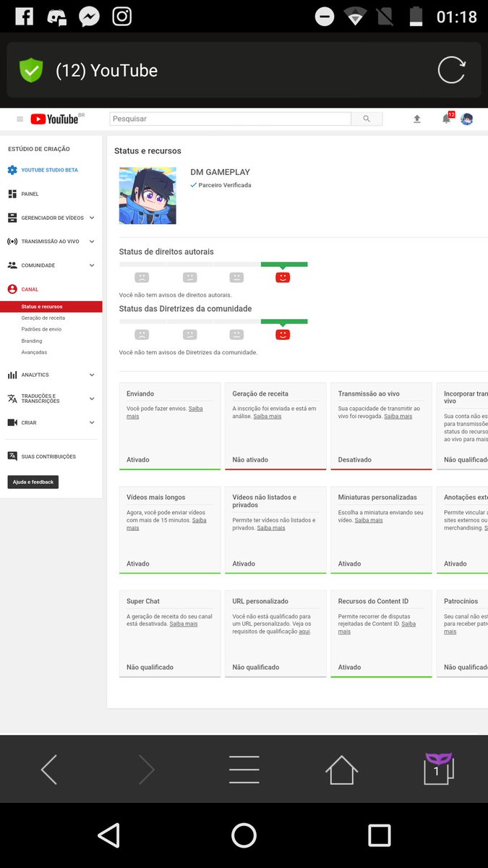
Task: Click the Parceiro Verificada label
Action: [x=225, y=185]
